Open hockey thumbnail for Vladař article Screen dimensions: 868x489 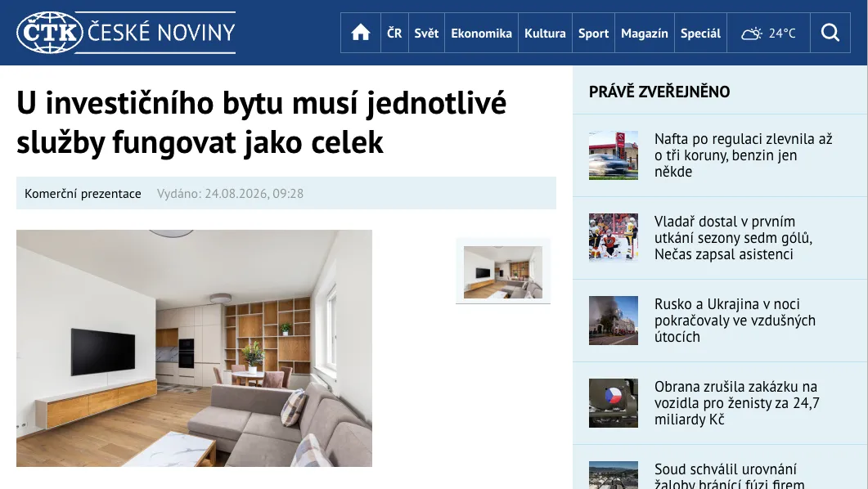click(614, 238)
